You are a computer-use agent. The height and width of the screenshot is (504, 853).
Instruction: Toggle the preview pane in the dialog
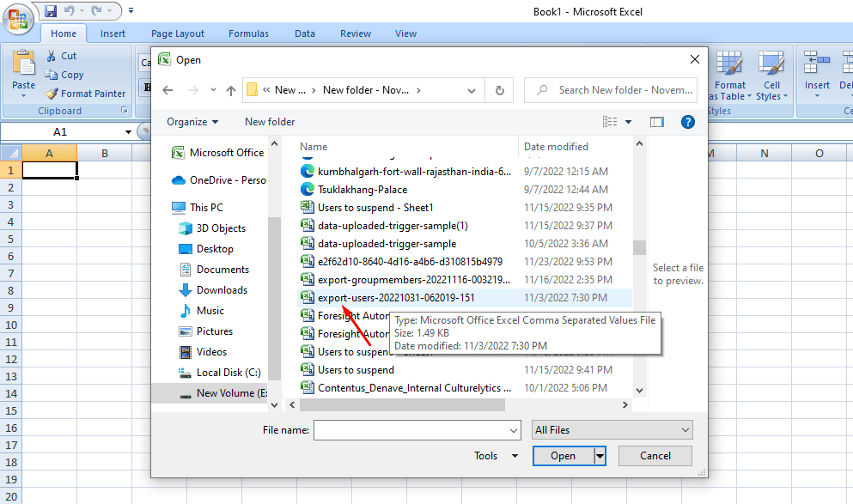point(657,122)
